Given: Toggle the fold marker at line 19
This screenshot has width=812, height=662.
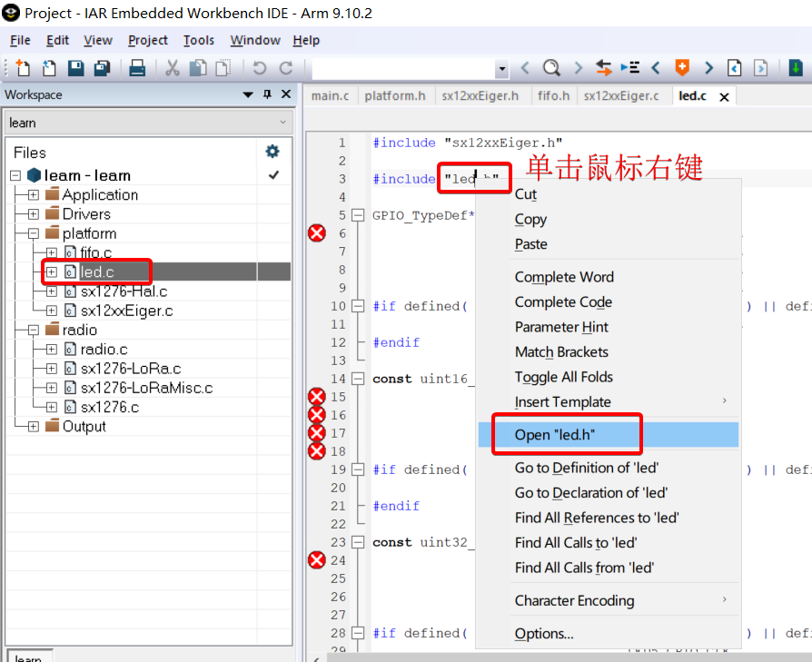Looking at the screenshot, I should (x=358, y=469).
